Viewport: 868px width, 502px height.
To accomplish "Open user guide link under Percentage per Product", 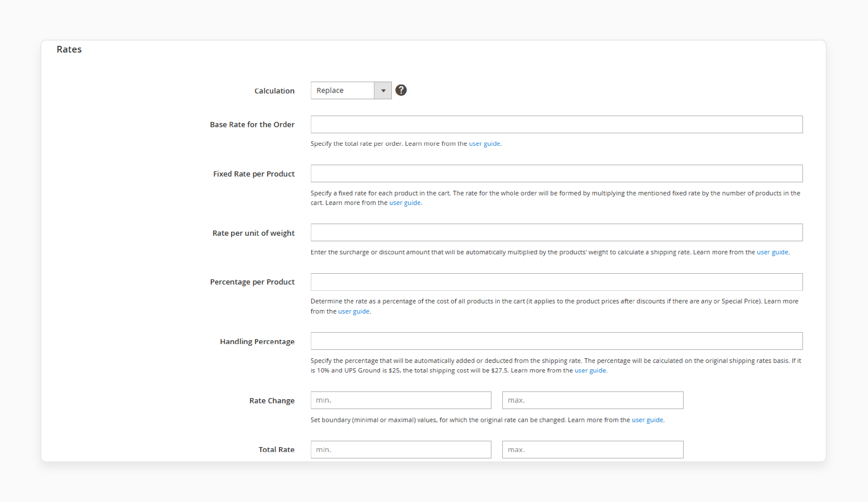I will pos(353,312).
